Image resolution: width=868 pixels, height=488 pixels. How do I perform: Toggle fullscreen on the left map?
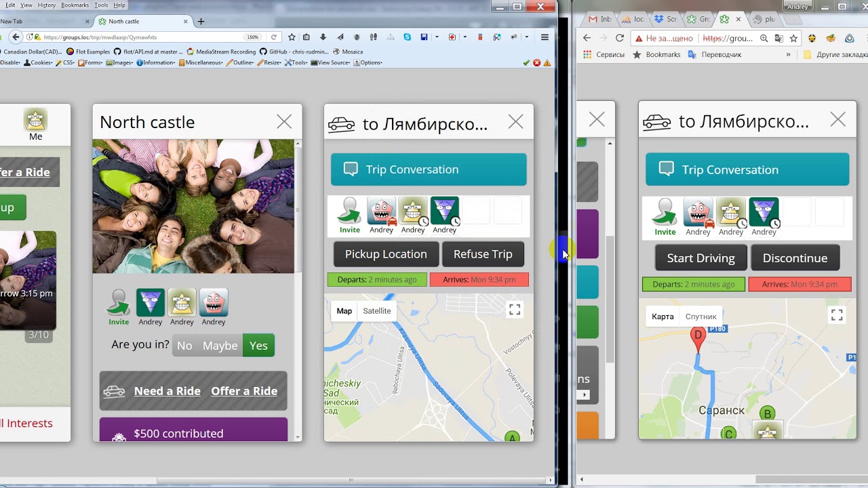click(515, 310)
